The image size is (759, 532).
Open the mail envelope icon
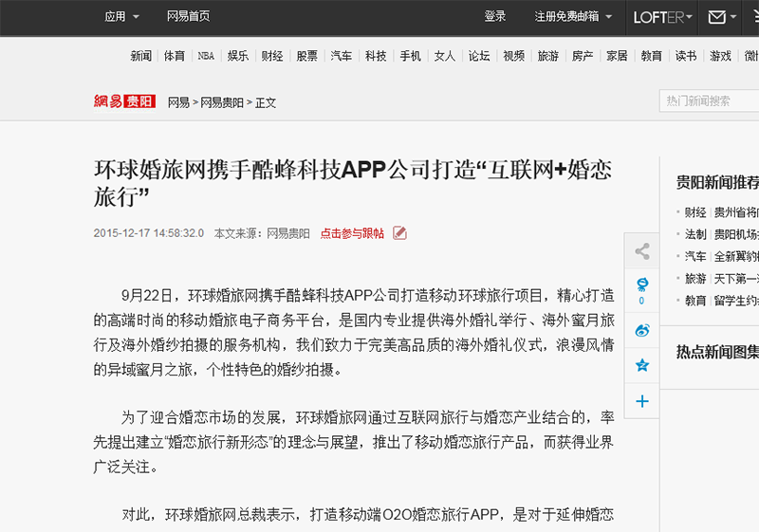[716, 17]
